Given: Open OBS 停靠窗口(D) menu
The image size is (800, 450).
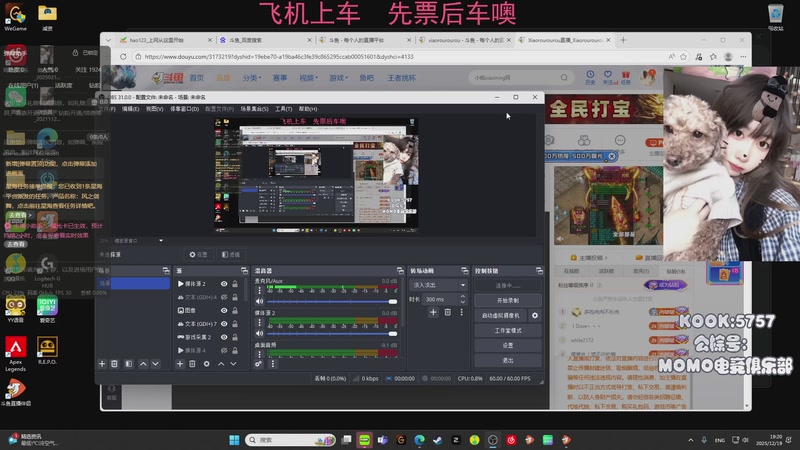Looking at the screenshot, I should click(184, 109).
